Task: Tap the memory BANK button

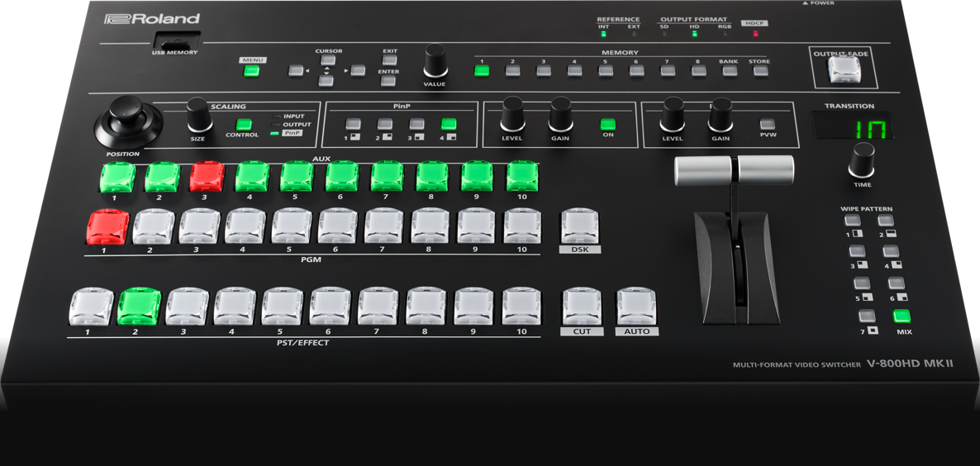Action: click(x=730, y=70)
